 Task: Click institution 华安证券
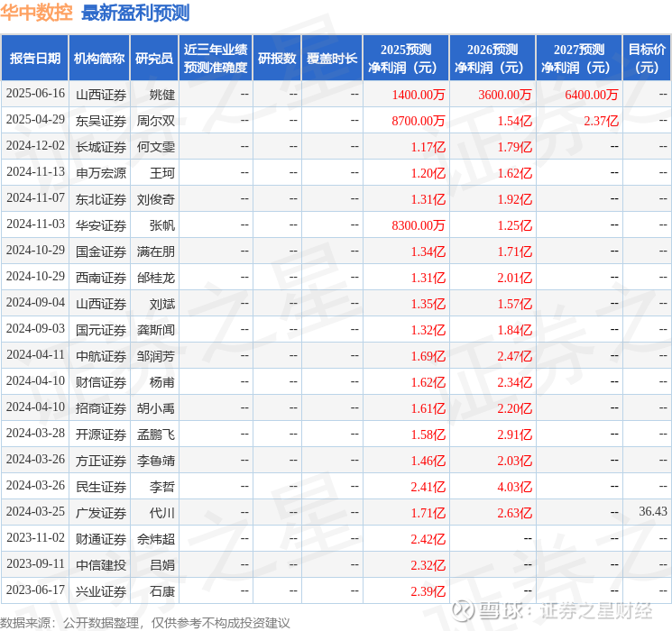101,225
